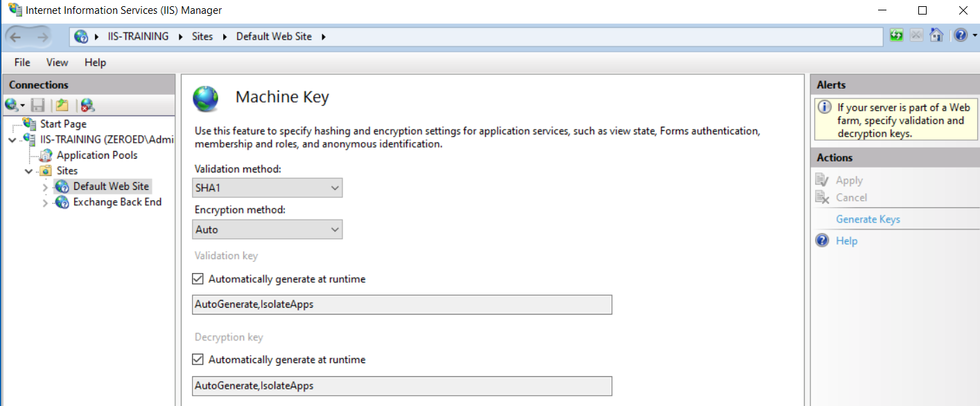Expand the Default Web Site tree node
Screen dimensions: 980x406
click(46, 187)
